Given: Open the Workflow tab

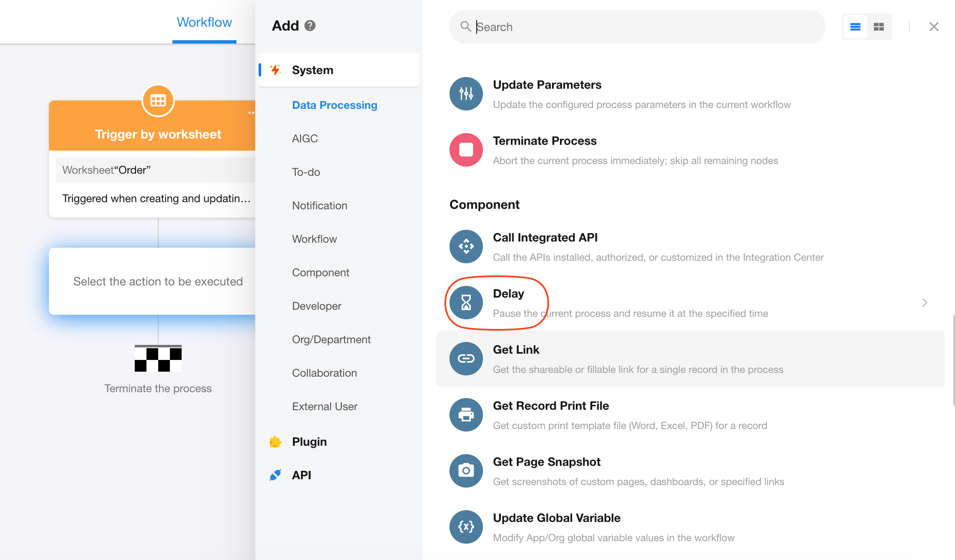Looking at the screenshot, I should pyautogui.click(x=204, y=22).
